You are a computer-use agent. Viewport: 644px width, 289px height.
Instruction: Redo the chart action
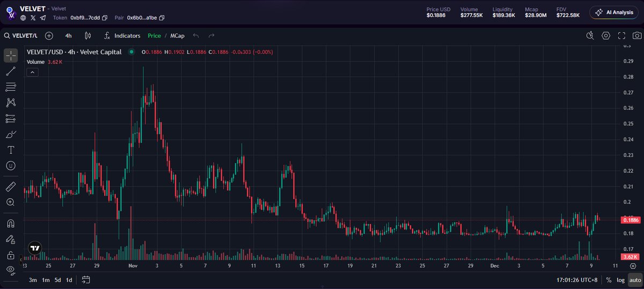[x=211, y=35]
